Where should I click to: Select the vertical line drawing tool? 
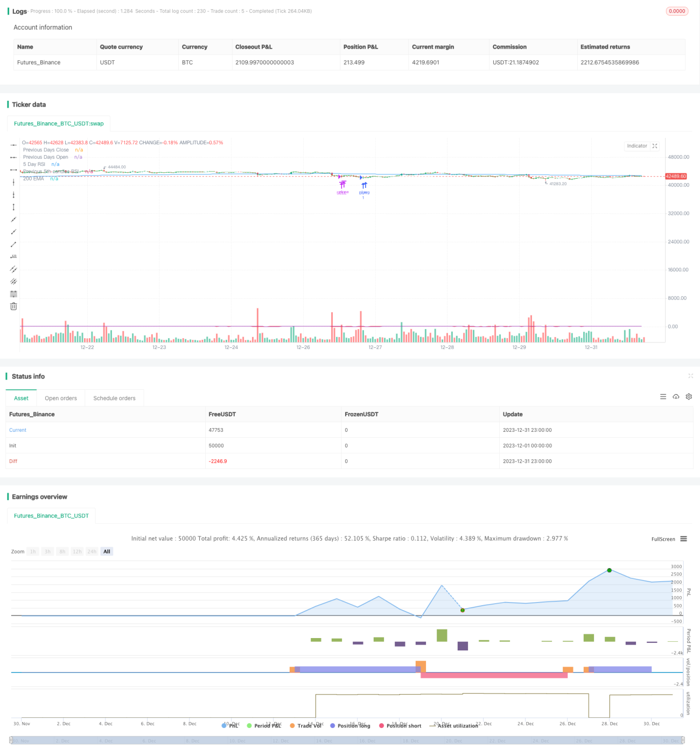pyautogui.click(x=13, y=183)
